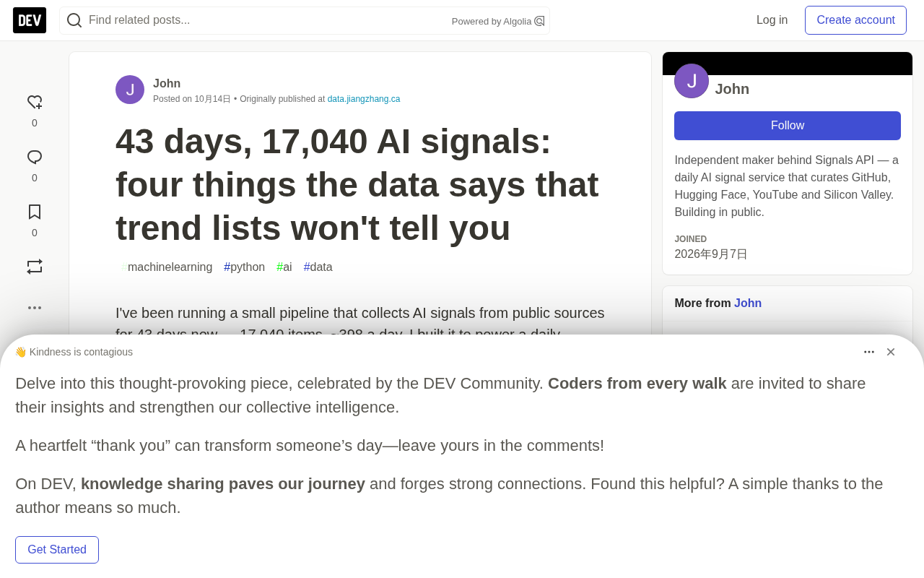Dismiss the Kindness is contagious banner

(x=891, y=352)
